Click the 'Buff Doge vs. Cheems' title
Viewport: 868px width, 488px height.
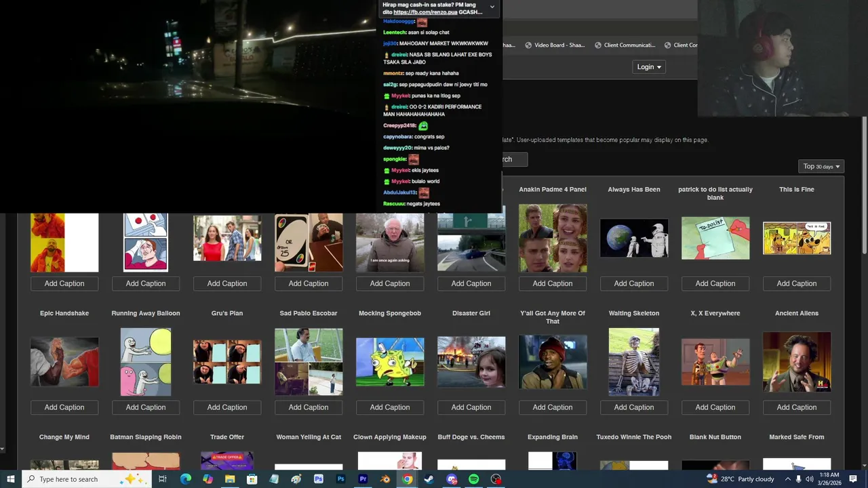[x=471, y=437]
